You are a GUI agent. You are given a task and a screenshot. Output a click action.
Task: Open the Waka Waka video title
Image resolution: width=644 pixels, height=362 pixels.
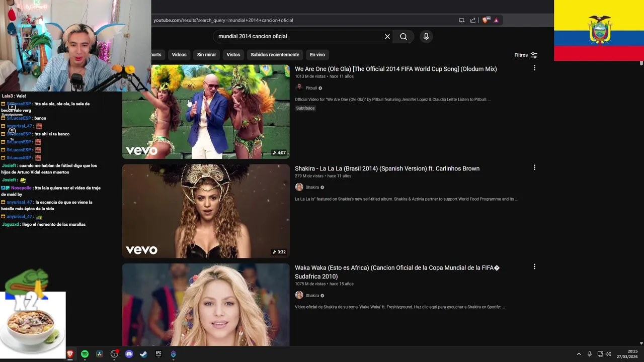[397, 272]
